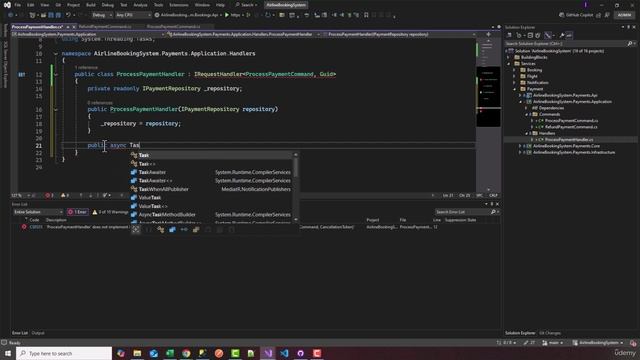Click warning triangle icon in editor status strip
Screen dimensions: 640x360
point(64,196)
